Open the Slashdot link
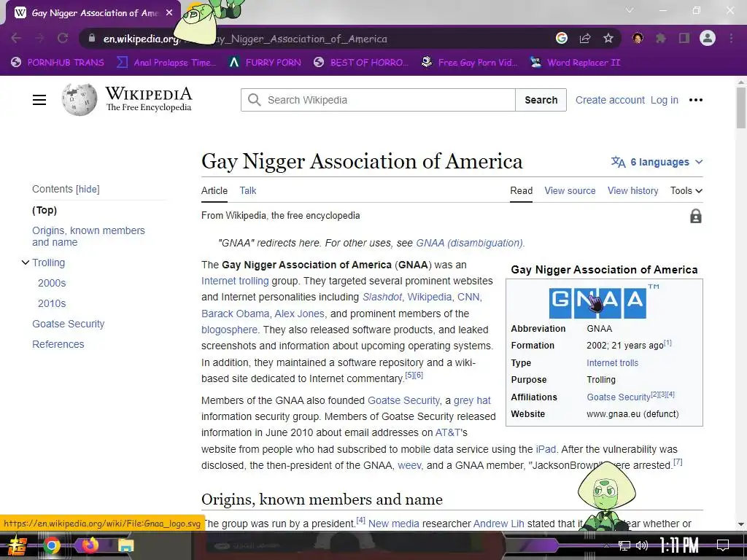 382,297
